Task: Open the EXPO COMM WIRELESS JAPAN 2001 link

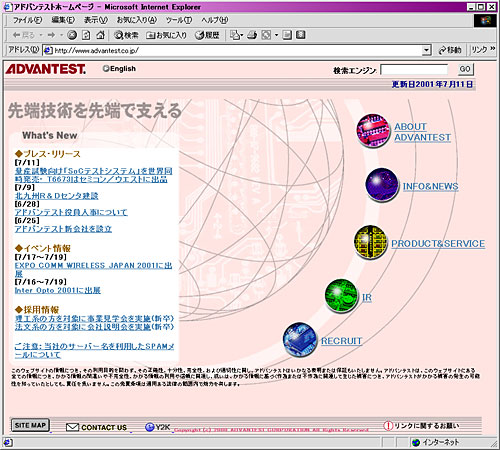Action: 93,270
